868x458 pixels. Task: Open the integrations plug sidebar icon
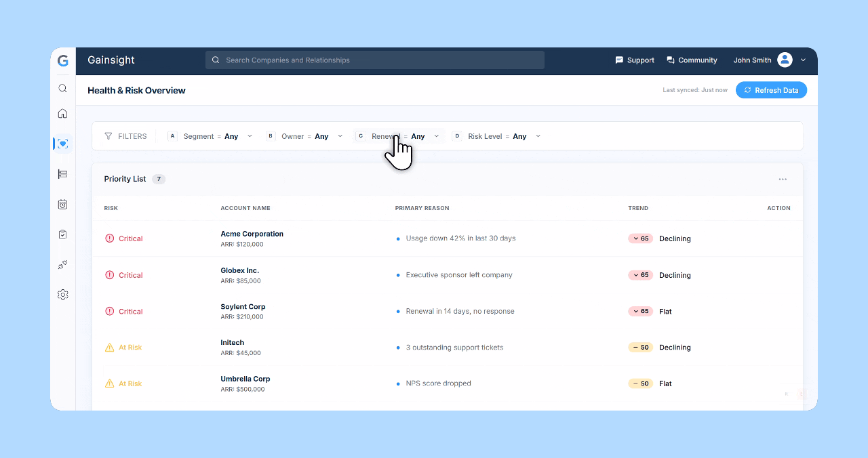tap(62, 264)
